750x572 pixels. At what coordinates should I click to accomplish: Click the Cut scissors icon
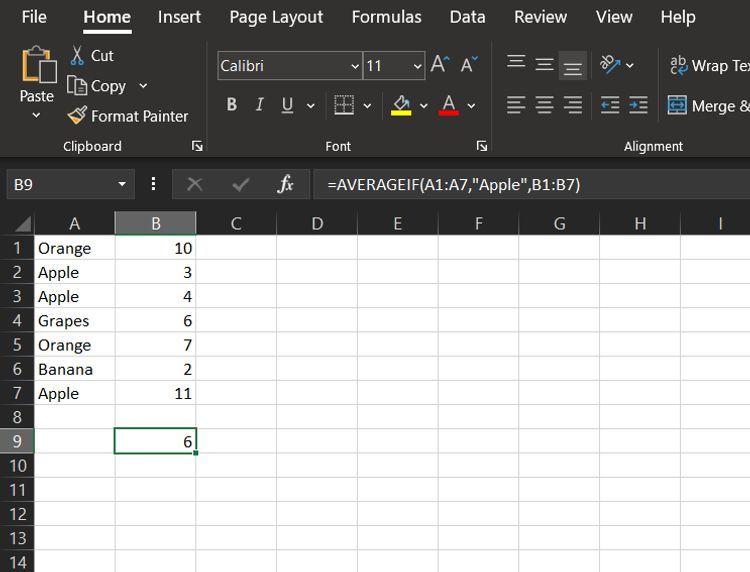tap(77, 55)
